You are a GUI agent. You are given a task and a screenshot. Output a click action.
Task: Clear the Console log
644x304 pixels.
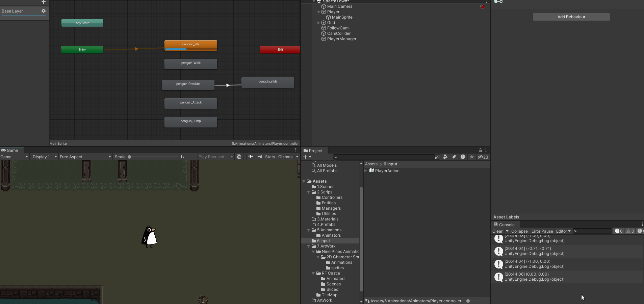pos(497,231)
